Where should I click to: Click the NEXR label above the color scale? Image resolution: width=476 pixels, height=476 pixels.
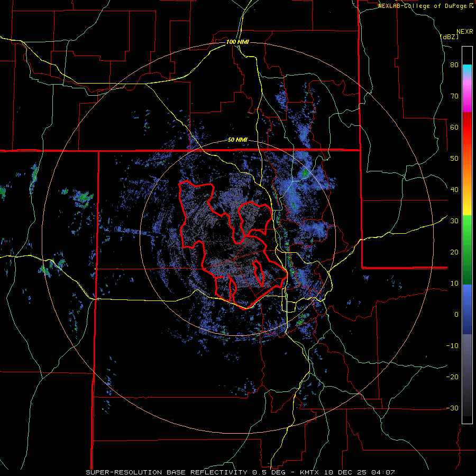(464, 32)
